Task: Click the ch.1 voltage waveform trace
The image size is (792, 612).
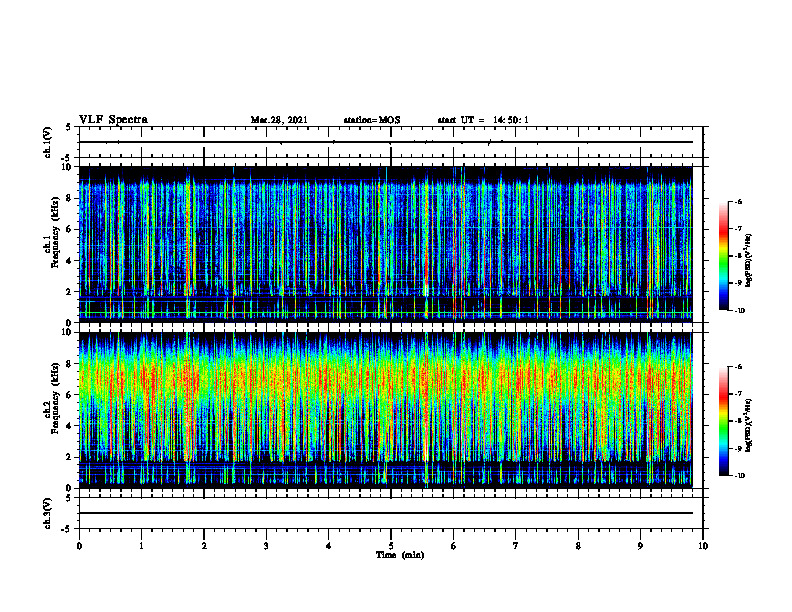Action: [x=386, y=142]
